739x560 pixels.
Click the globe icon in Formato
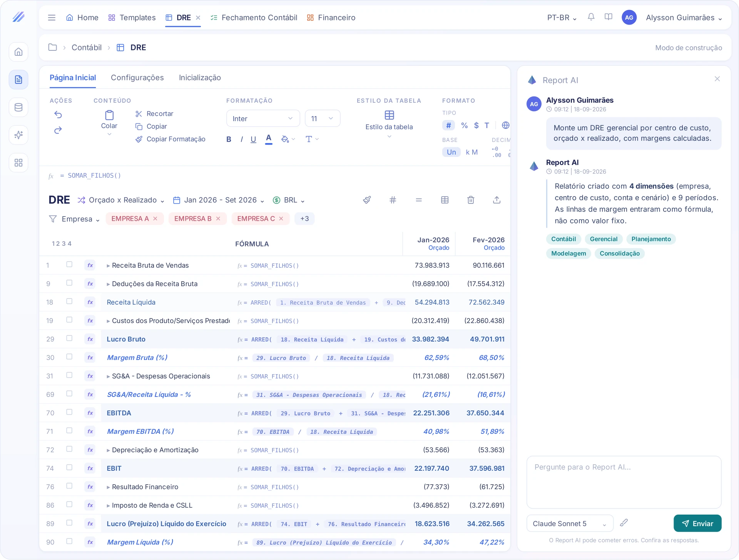click(x=506, y=125)
